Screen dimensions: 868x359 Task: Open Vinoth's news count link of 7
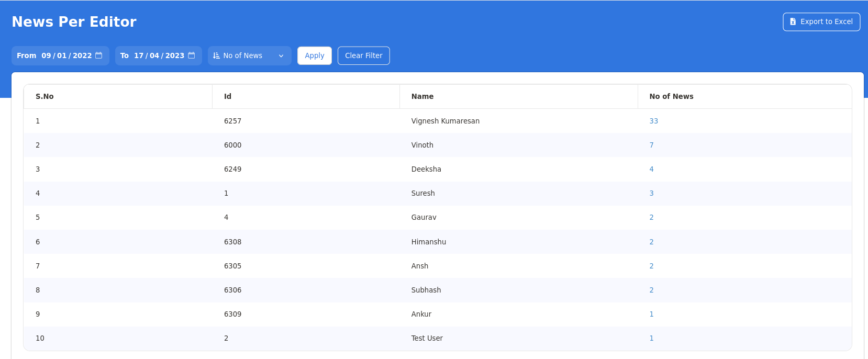651,145
